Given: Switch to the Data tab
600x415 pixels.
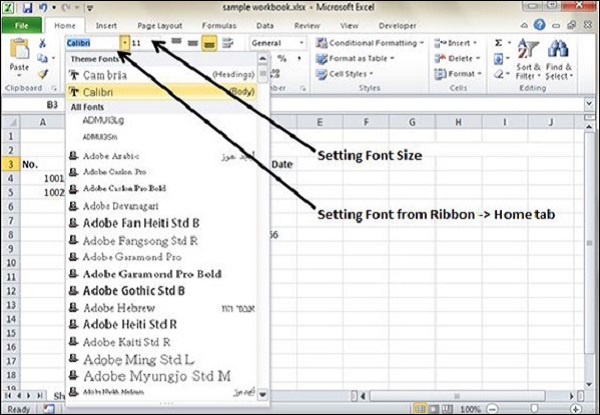Looking at the screenshot, I should click(x=265, y=26).
